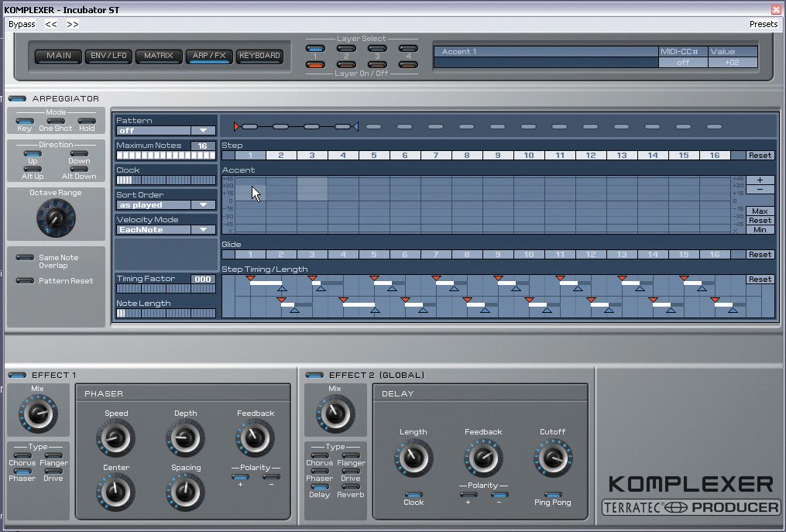Click the Effect 2 Mix knob
This screenshot has height=532, width=786.
[335, 414]
